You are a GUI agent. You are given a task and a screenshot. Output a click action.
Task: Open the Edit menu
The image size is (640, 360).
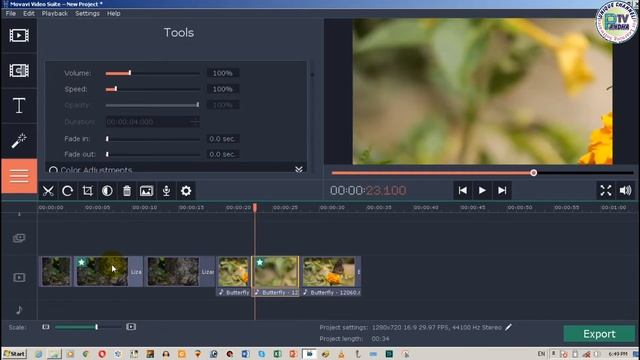coord(29,13)
